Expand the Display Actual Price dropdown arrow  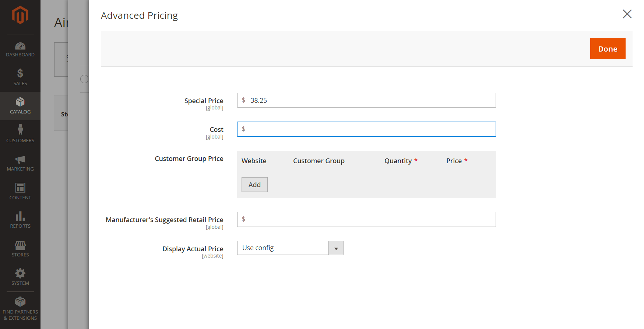coord(336,248)
